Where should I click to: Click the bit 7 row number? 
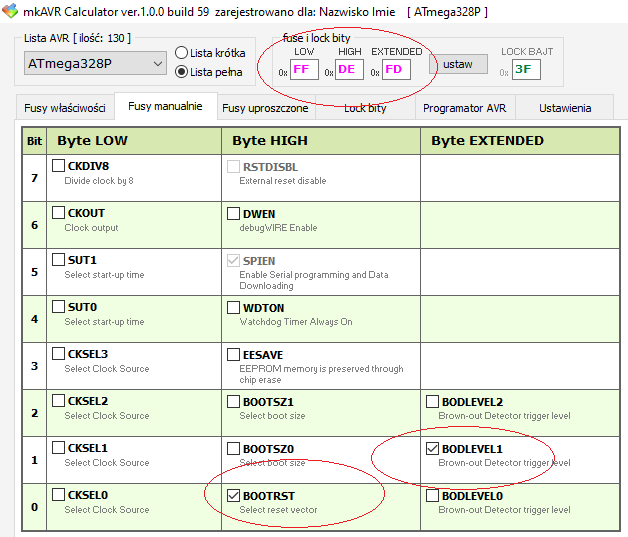pos(34,178)
